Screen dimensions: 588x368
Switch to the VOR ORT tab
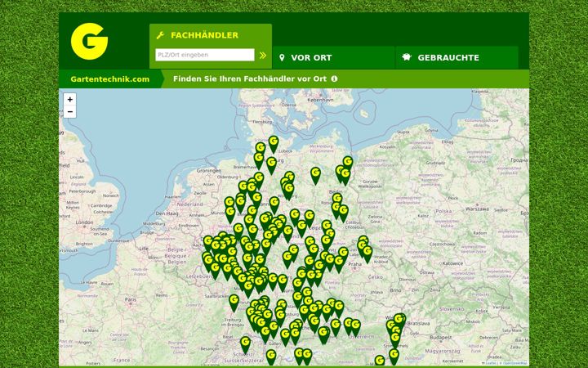[333, 57]
